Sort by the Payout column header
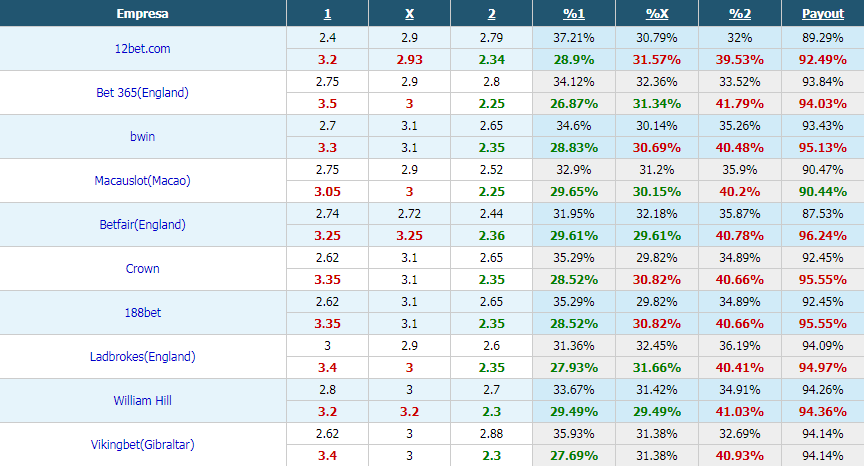The height and width of the screenshot is (466, 864). pyautogui.click(x=823, y=14)
